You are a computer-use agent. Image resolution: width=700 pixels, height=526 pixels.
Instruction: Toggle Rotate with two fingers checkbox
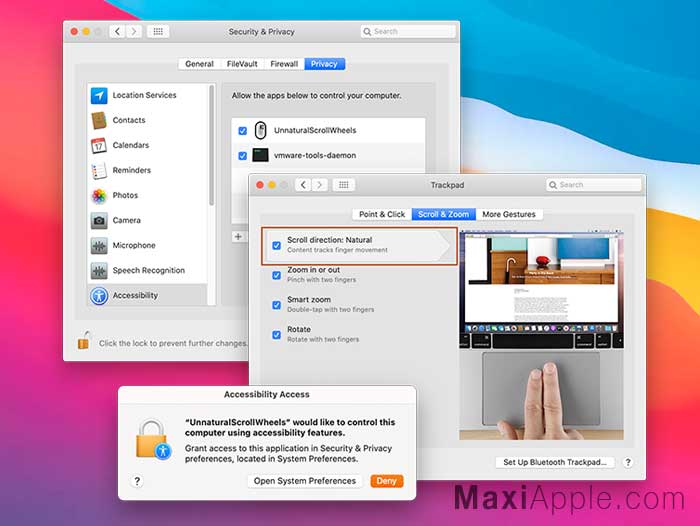276,335
